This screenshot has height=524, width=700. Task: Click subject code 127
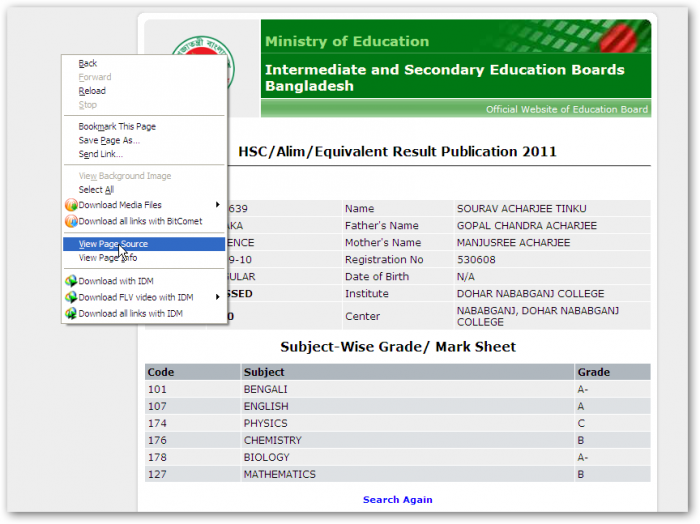tap(157, 474)
